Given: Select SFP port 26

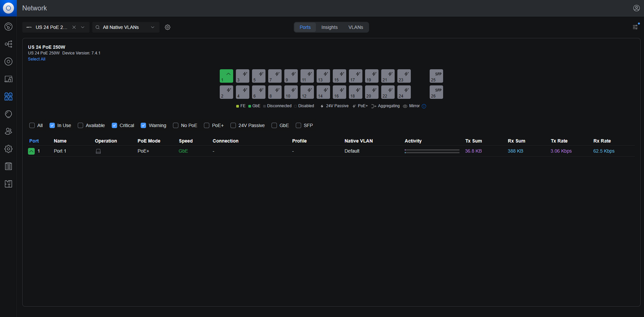Looking at the screenshot, I should [436, 92].
